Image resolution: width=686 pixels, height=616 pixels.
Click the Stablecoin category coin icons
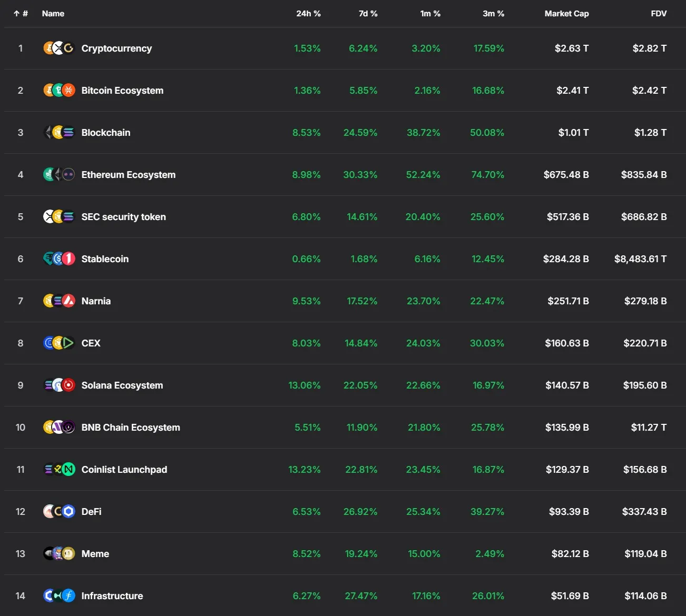click(58, 259)
